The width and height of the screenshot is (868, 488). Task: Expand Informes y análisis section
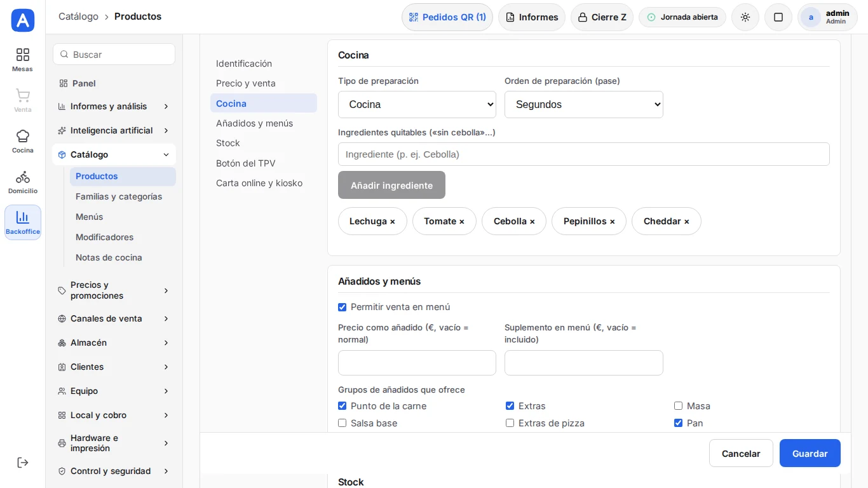[114, 106]
